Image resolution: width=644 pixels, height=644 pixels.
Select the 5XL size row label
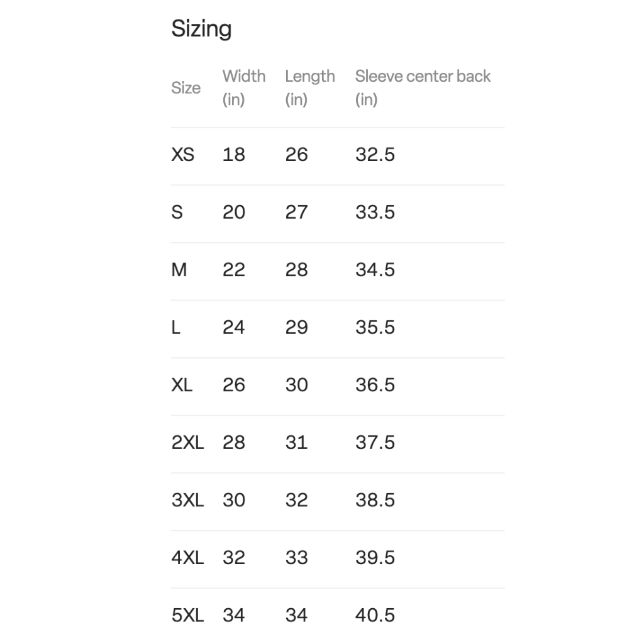click(187, 615)
